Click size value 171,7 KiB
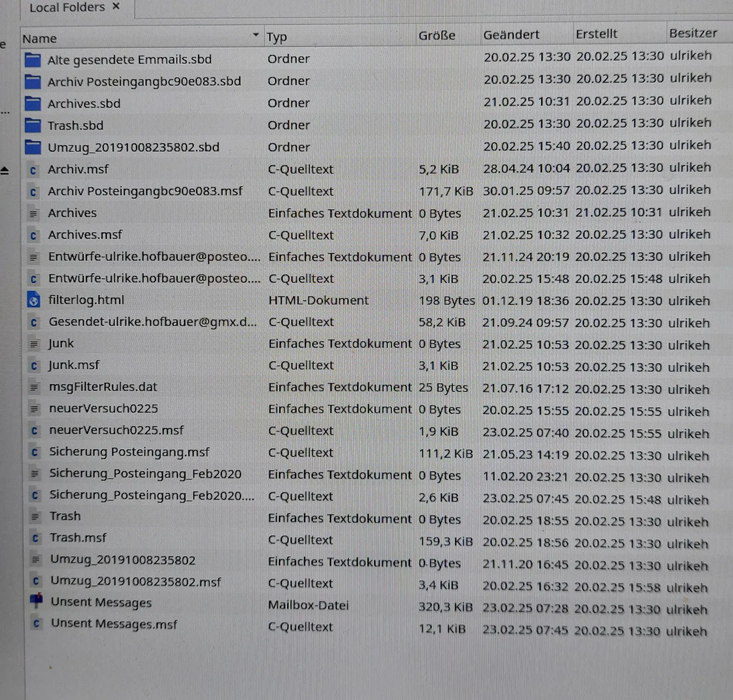The image size is (733, 700). [446, 191]
